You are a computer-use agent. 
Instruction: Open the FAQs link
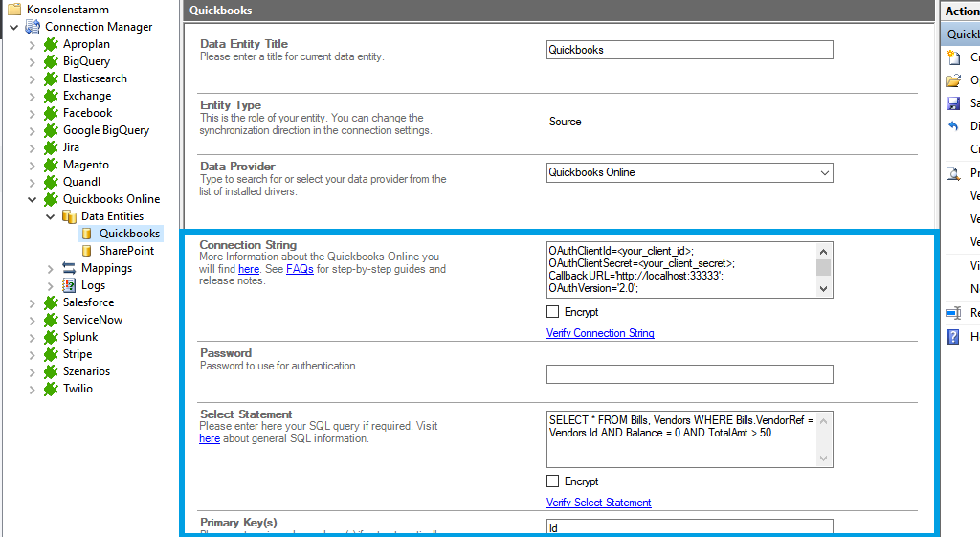300,270
